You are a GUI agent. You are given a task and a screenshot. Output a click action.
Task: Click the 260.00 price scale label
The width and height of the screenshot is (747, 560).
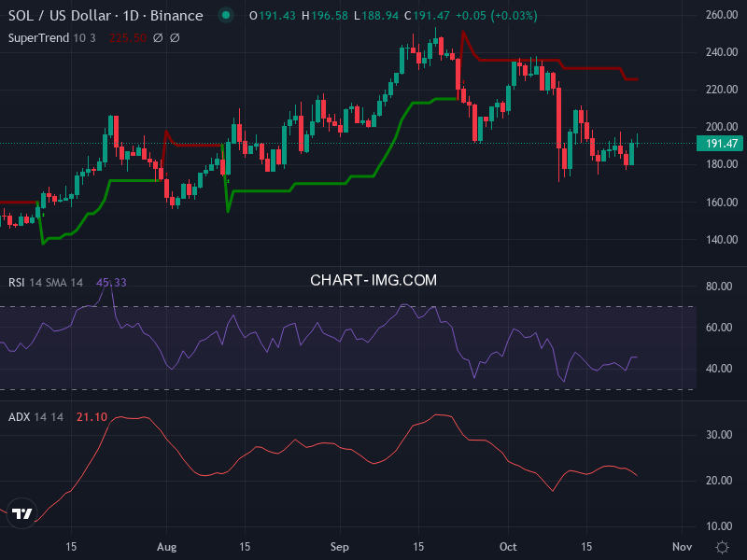[x=717, y=15]
